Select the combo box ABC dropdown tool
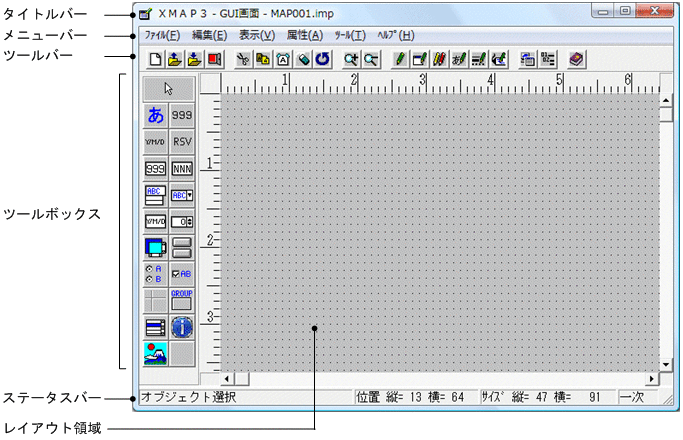Image resolution: width=683 pixels, height=440 pixels. click(182, 194)
